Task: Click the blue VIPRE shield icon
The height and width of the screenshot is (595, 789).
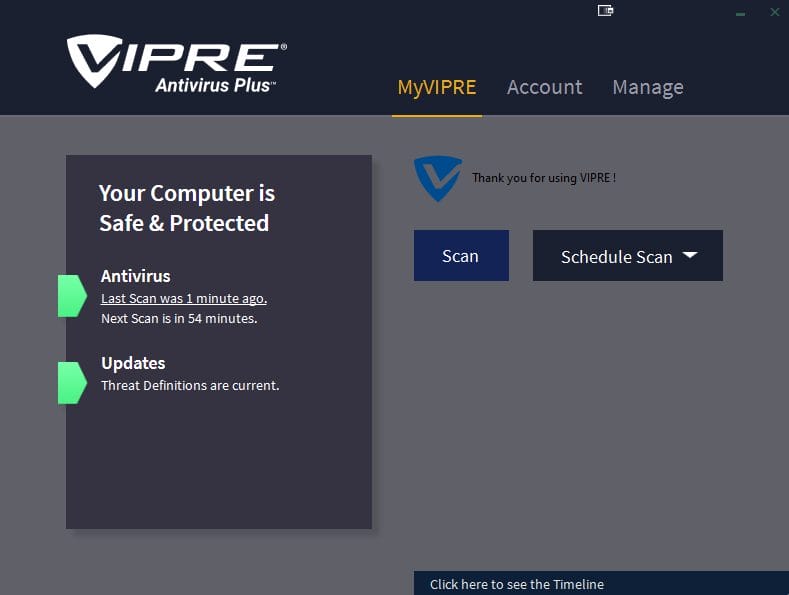Action: (x=437, y=178)
